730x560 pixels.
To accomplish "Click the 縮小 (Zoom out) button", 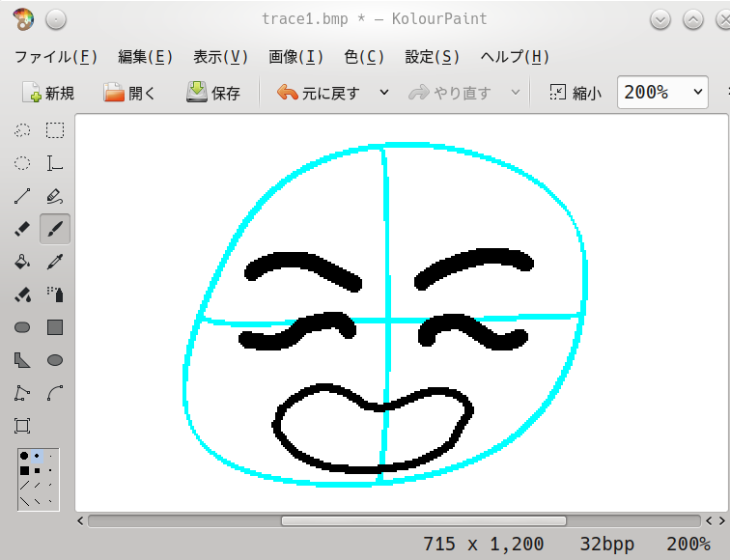I will (576, 92).
